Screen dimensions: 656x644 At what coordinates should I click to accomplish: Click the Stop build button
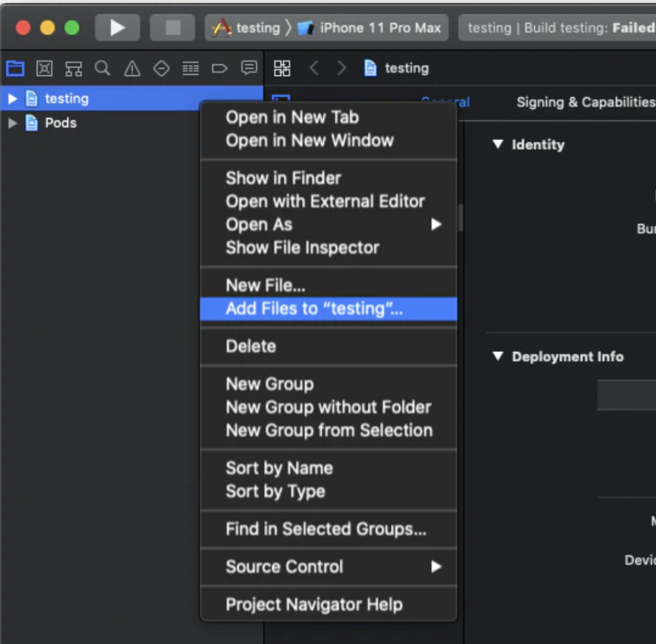[x=172, y=28]
